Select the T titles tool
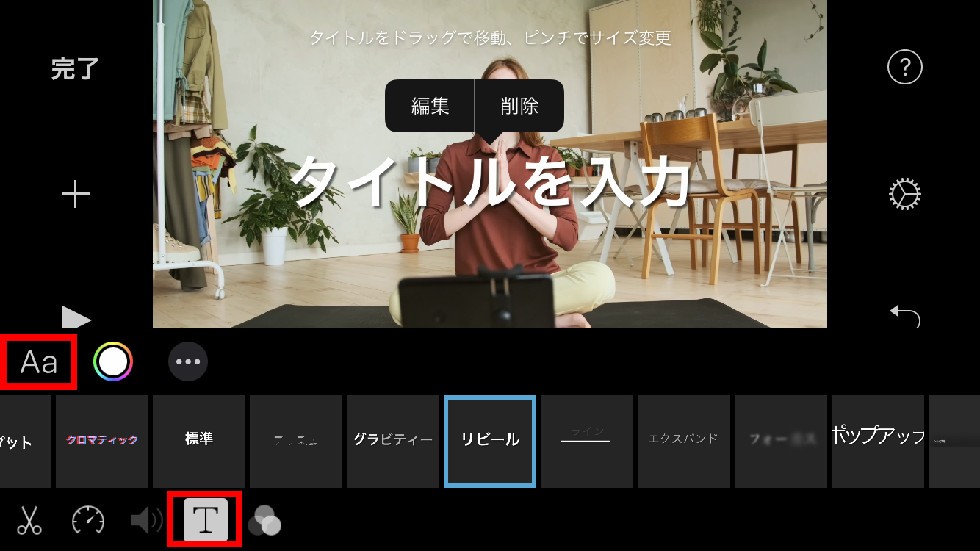The width and height of the screenshot is (980, 551). (x=206, y=519)
